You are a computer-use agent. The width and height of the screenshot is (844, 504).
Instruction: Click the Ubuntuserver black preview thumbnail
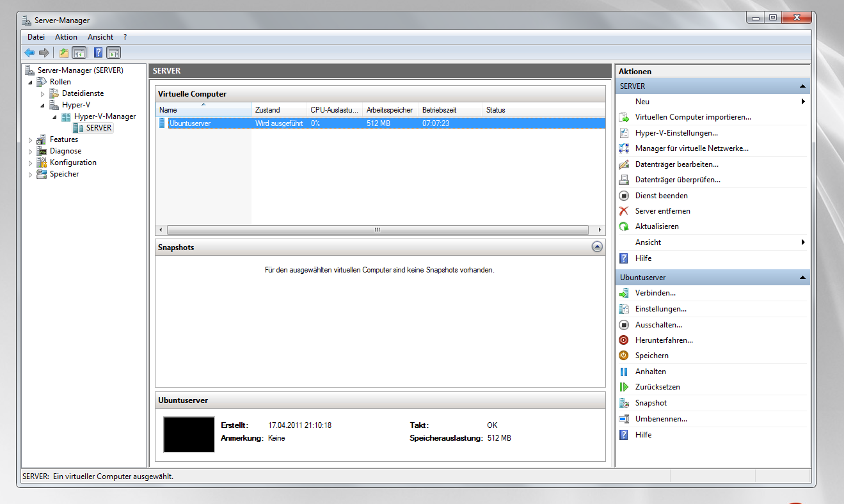(x=189, y=435)
